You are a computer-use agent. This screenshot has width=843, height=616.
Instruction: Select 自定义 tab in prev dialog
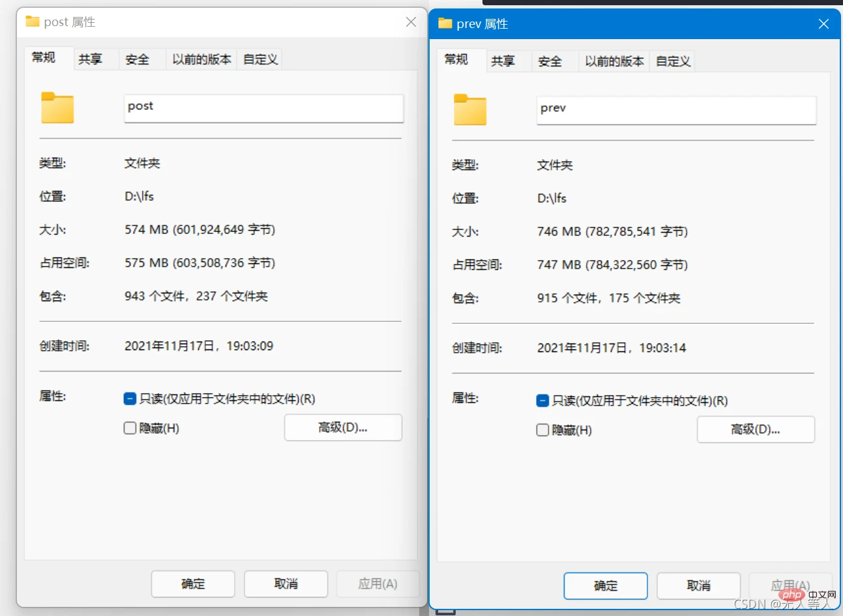coord(673,61)
